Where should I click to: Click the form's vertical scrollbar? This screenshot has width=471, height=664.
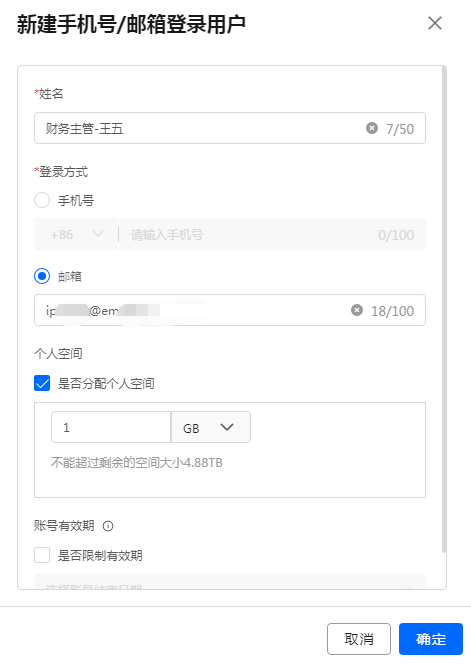click(x=443, y=310)
